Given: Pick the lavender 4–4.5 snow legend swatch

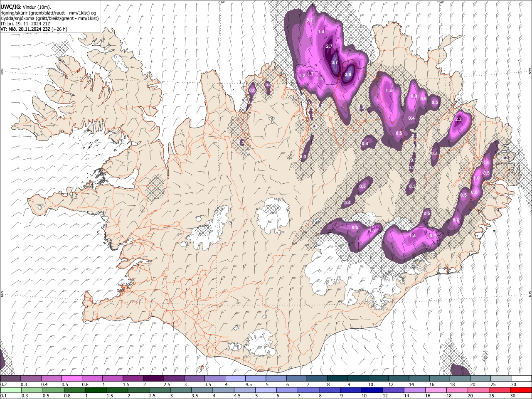Looking at the screenshot, I should pos(235,379).
